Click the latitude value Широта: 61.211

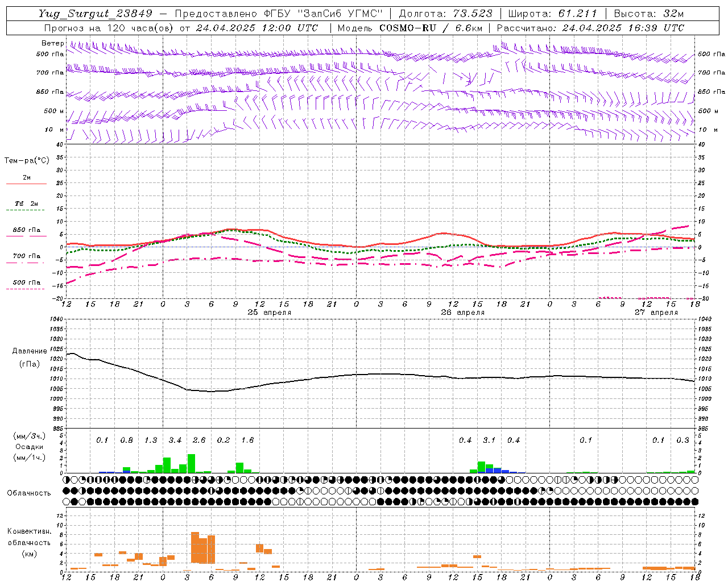553,14
